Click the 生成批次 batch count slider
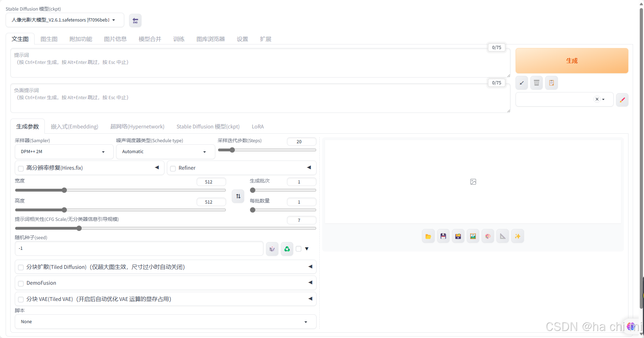This screenshot has width=644, height=338. click(283, 190)
